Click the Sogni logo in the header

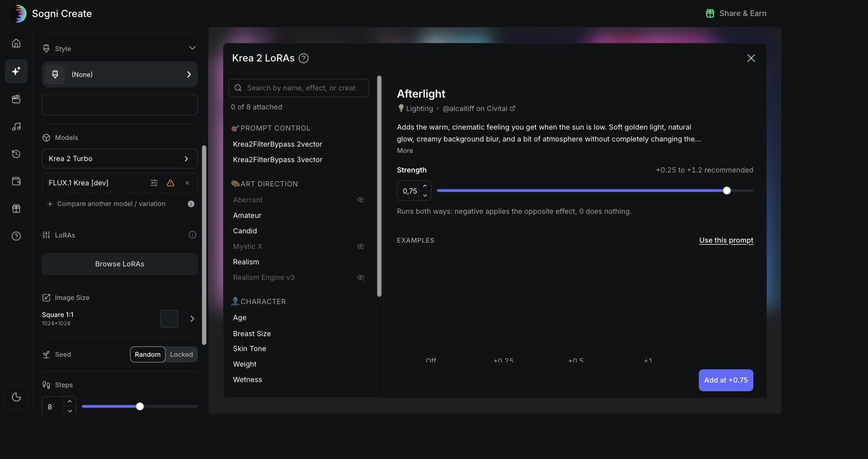click(18, 13)
